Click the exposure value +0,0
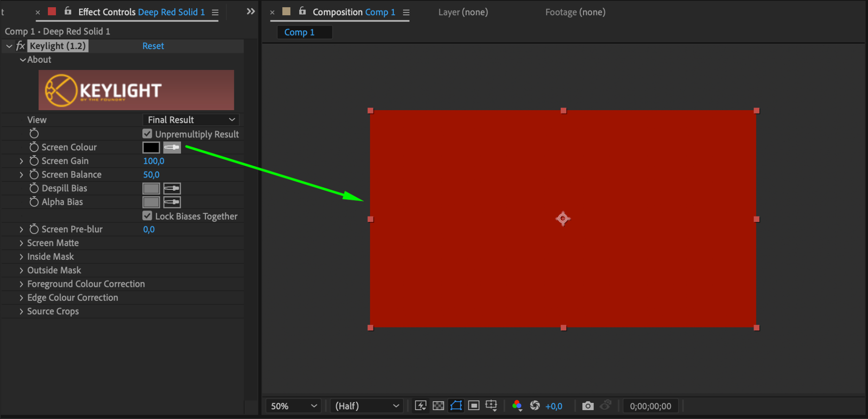 point(554,406)
